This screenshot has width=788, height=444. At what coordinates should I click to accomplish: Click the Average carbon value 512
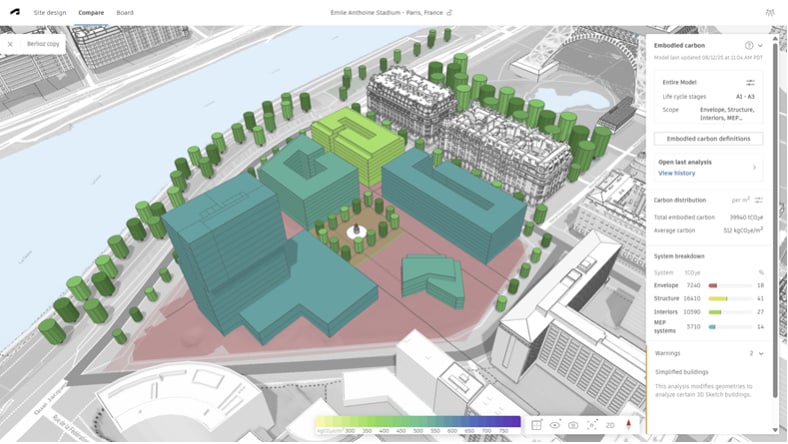point(743,230)
